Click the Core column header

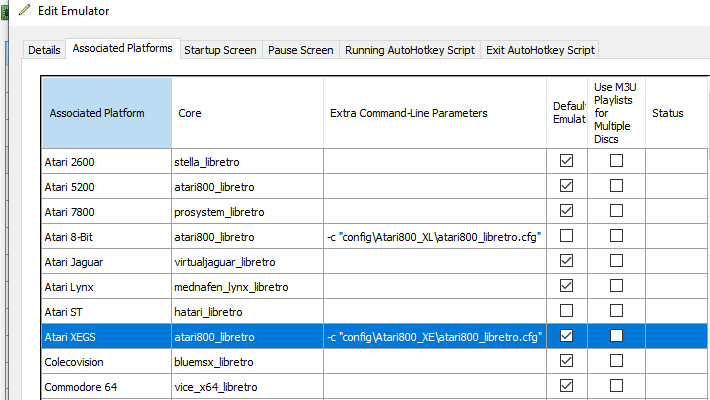coord(248,113)
